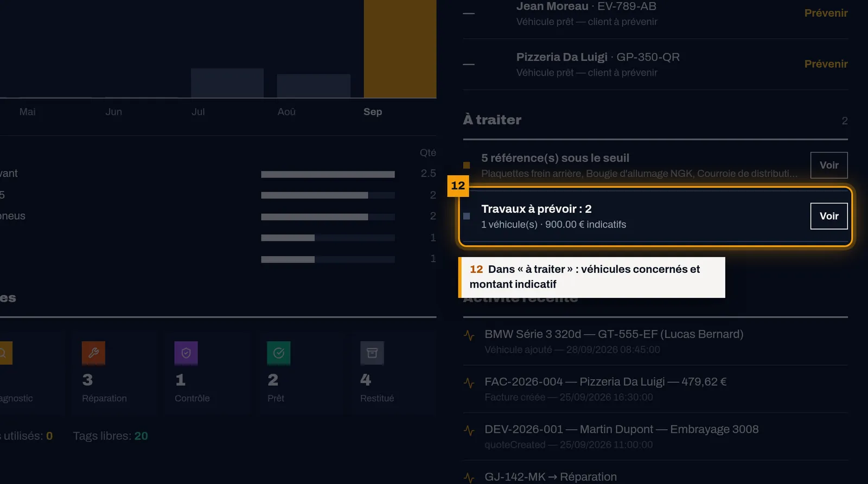Click Prévenir for Pizzeria Da Luigi
This screenshot has height=484, width=868.
pyautogui.click(x=826, y=64)
